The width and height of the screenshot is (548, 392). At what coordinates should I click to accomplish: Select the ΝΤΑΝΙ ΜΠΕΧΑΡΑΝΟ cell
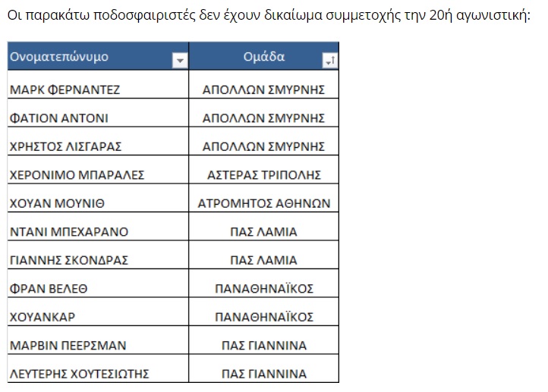[98, 227]
